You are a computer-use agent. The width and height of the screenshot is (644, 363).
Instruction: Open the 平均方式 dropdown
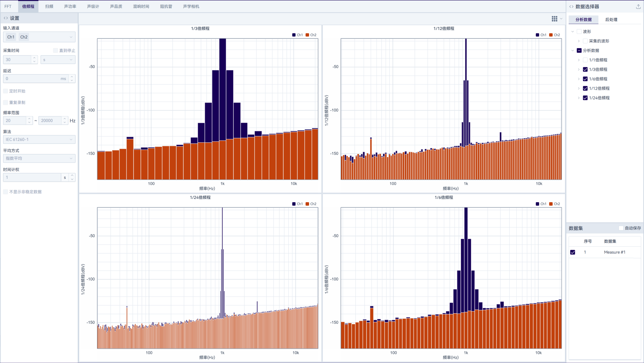[39, 158]
